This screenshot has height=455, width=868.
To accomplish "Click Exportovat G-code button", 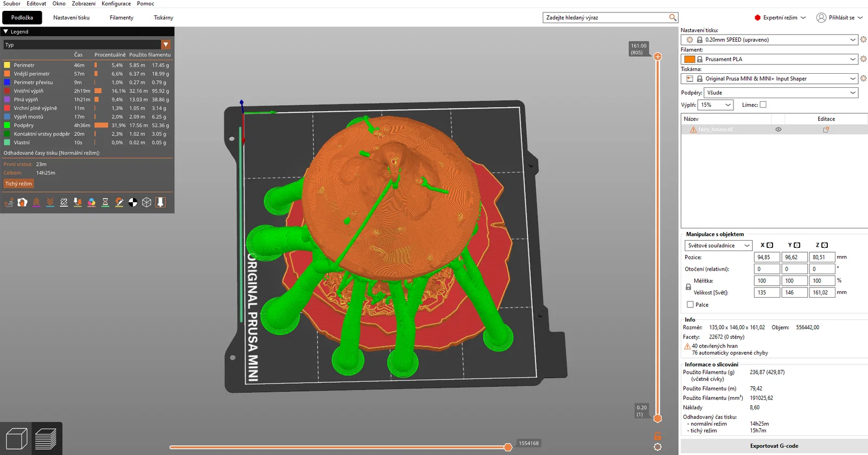I will (774, 446).
